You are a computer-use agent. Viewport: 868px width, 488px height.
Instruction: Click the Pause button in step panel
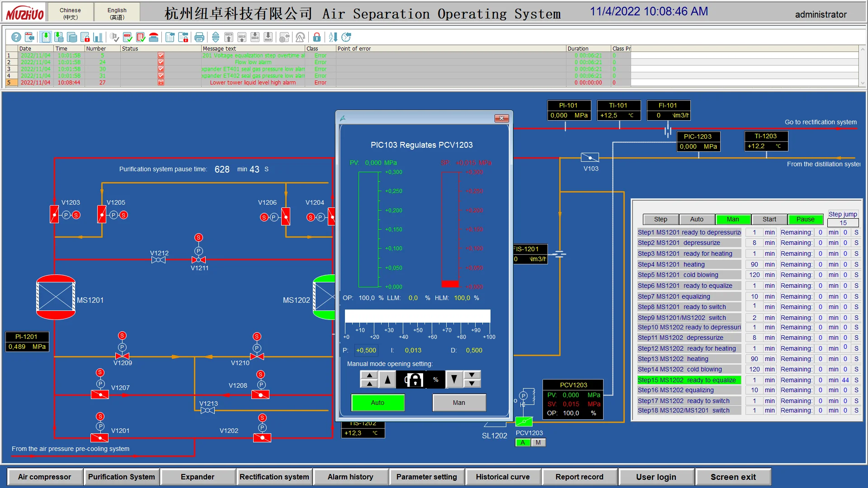pos(806,219)
